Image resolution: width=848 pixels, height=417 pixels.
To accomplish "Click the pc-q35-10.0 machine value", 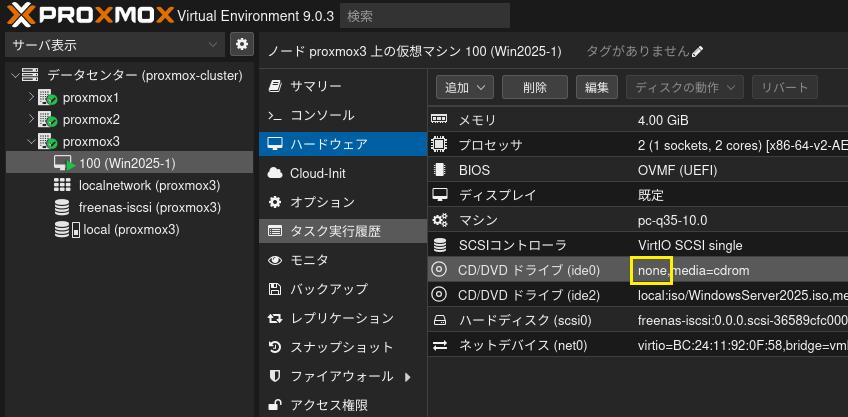I will [673, 221].
